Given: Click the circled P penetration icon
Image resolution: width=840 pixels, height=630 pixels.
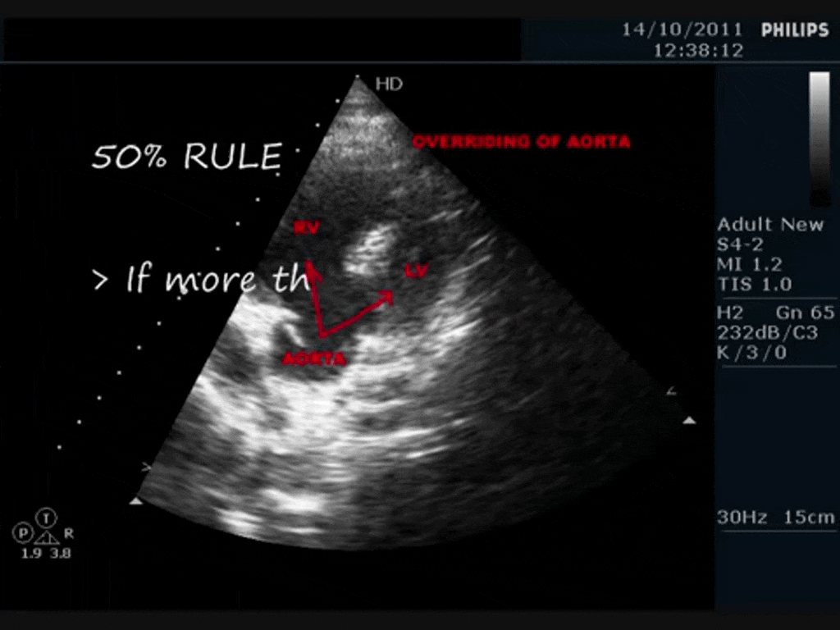Looking at the screenshot, I should pos(20,533).
